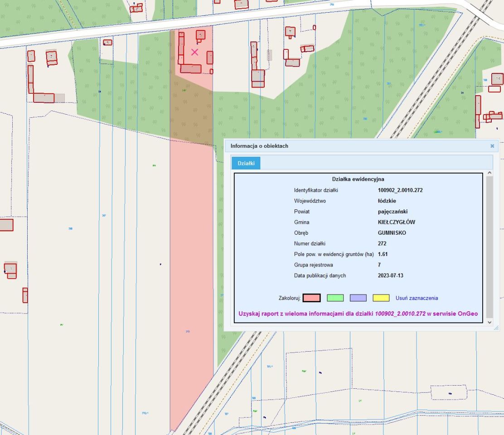Open the OnGeo report link for the parcel
This screenshot has width=504, height=435.
pos(358,314)
